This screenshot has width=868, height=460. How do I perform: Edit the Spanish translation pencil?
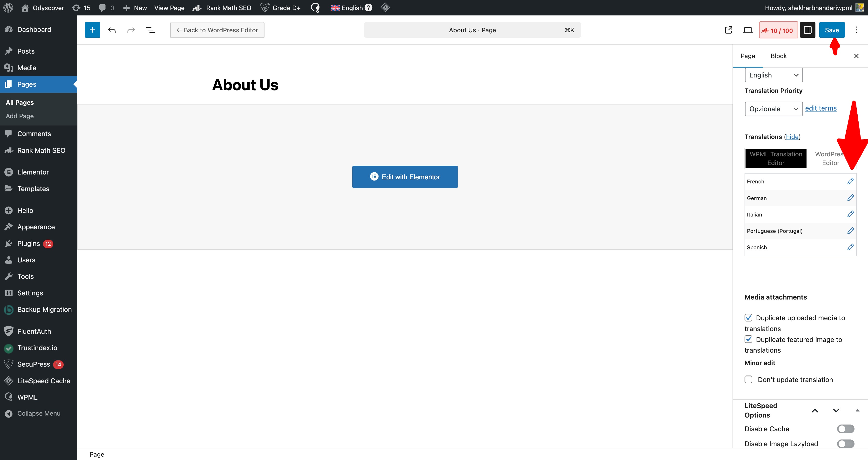click(850, 247)
